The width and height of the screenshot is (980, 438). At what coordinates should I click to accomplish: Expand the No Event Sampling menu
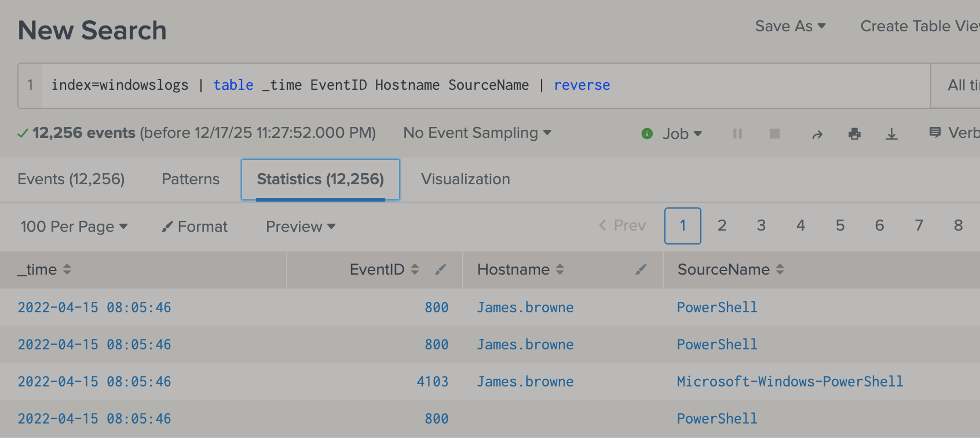[477, 133]
